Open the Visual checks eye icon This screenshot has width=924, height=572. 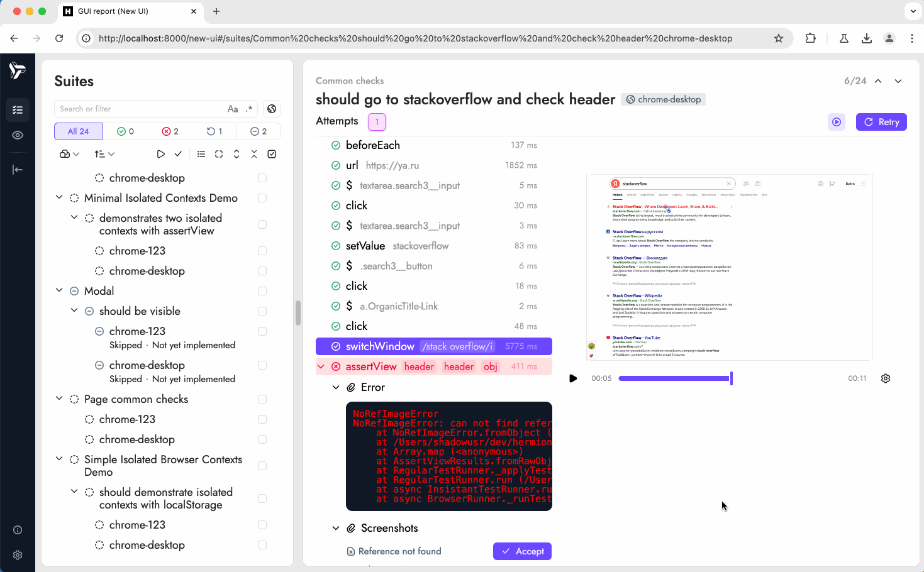click(18, 135)
